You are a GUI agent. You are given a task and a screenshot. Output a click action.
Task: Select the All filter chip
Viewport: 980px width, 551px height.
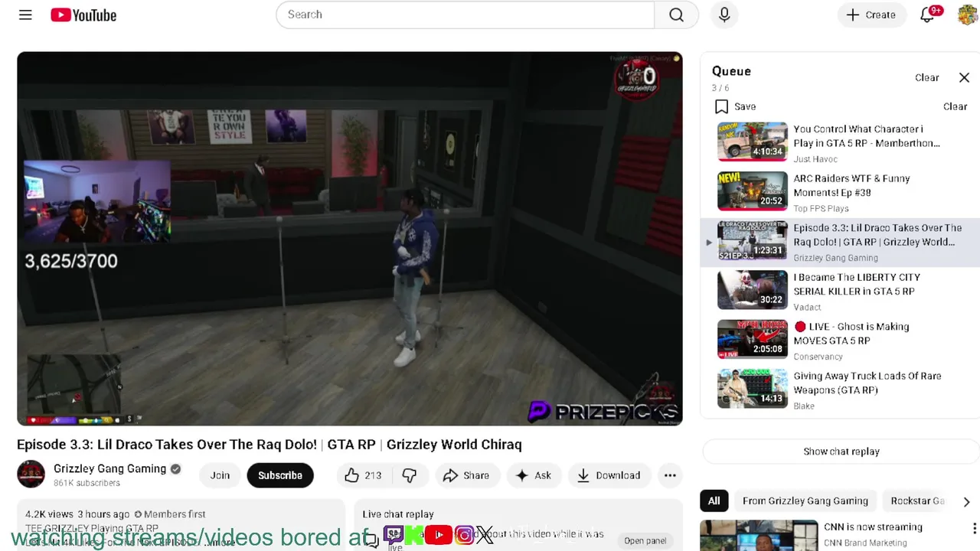pyautogui.click(x=714, y=500)
